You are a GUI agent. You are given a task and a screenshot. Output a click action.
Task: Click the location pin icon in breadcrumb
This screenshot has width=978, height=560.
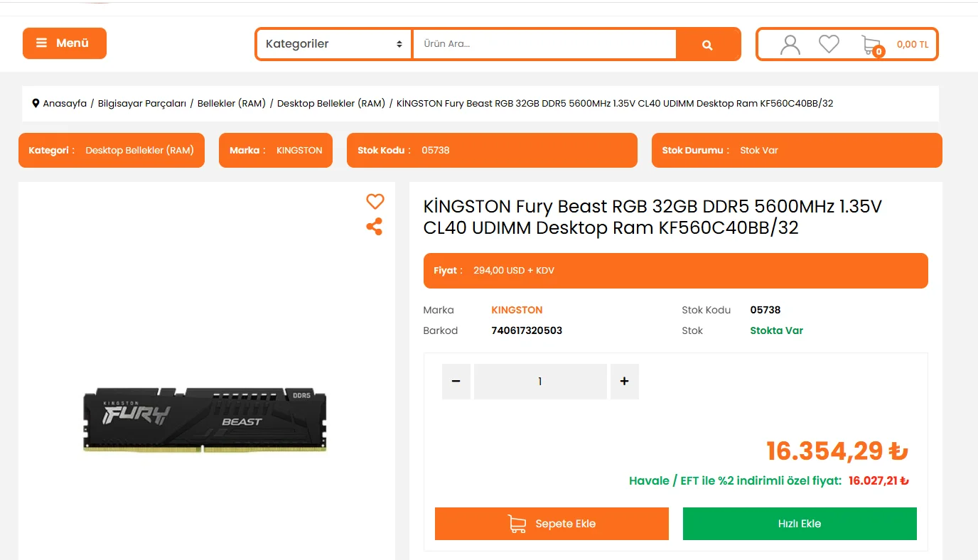[36, 104]
